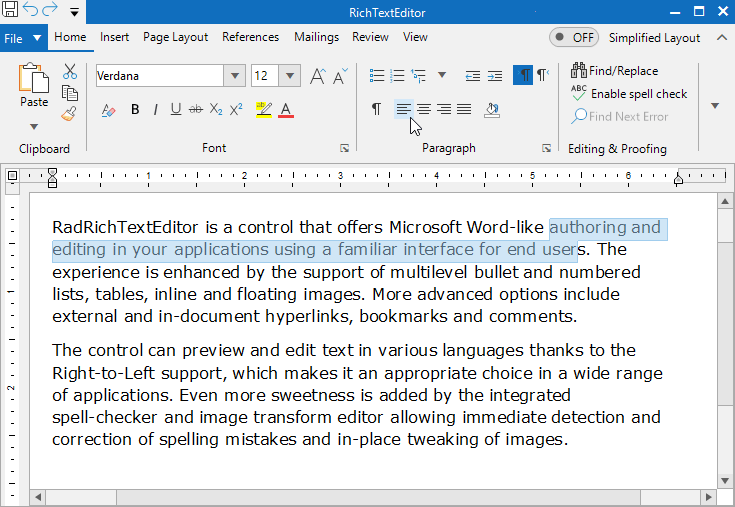
Task: Click the Verdana font name field
Action: [x=159, y=75]
